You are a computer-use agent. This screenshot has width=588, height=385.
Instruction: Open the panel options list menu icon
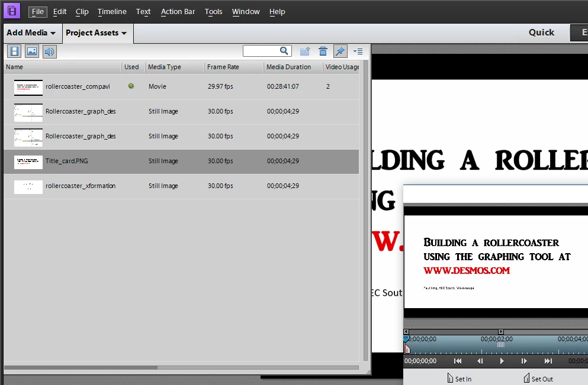[358, 51]
